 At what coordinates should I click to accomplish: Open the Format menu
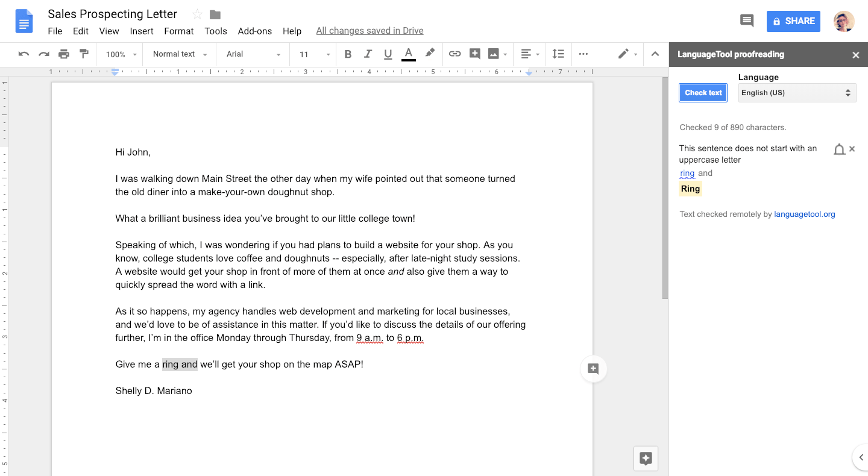pos(178,31)
